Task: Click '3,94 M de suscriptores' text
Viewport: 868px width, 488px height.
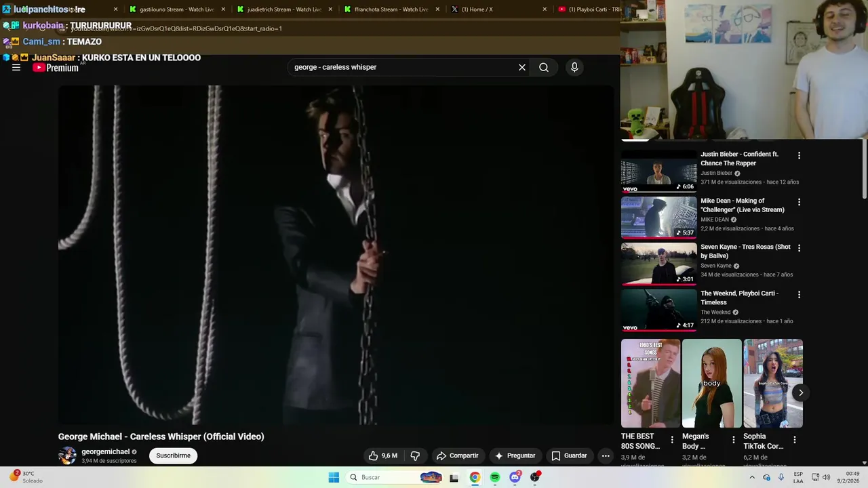Action: coord(109,461)
